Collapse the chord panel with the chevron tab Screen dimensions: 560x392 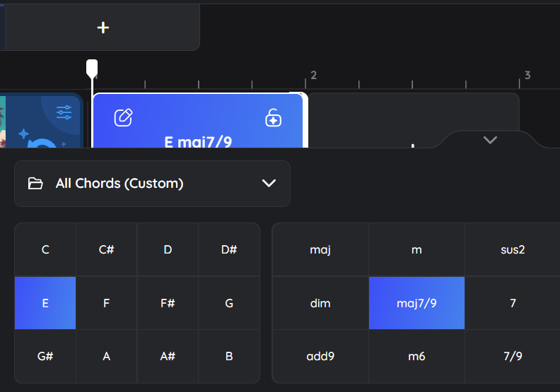[x=490, y=140]
